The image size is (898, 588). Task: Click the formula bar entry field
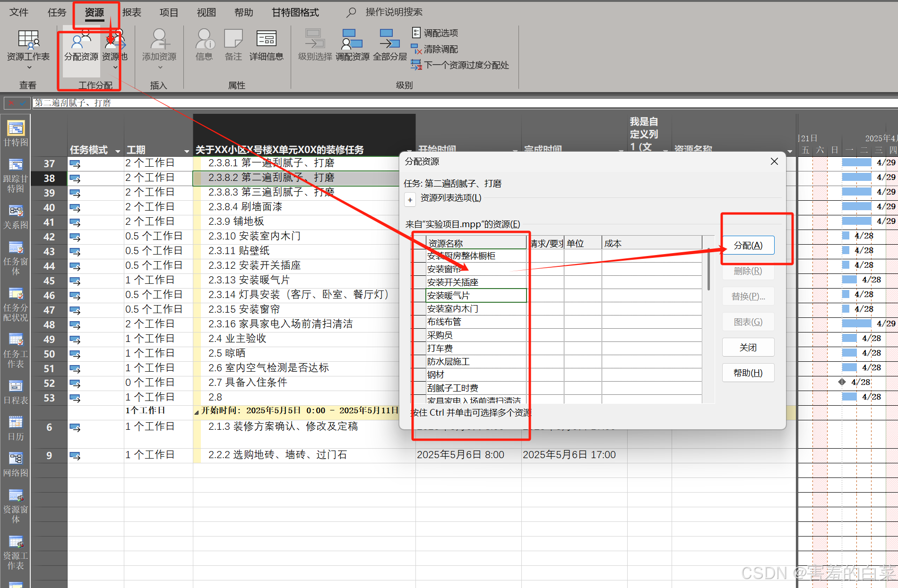coord(465,103)
